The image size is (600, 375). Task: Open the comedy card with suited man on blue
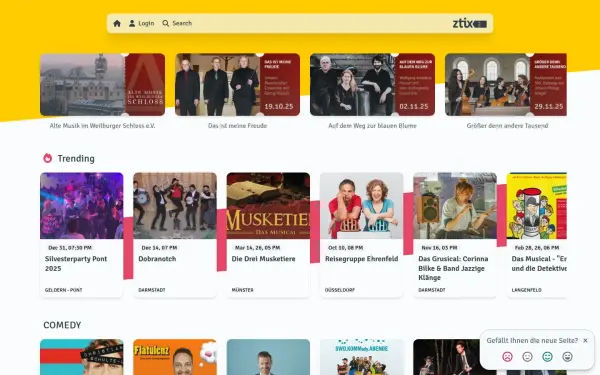pos(268,357)
